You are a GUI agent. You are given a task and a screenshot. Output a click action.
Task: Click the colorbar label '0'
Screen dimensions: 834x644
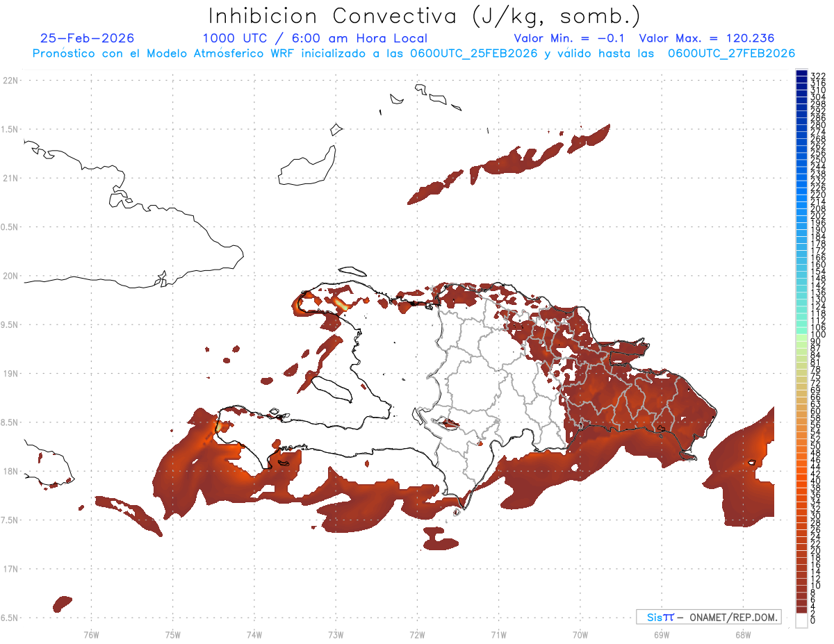813,620
